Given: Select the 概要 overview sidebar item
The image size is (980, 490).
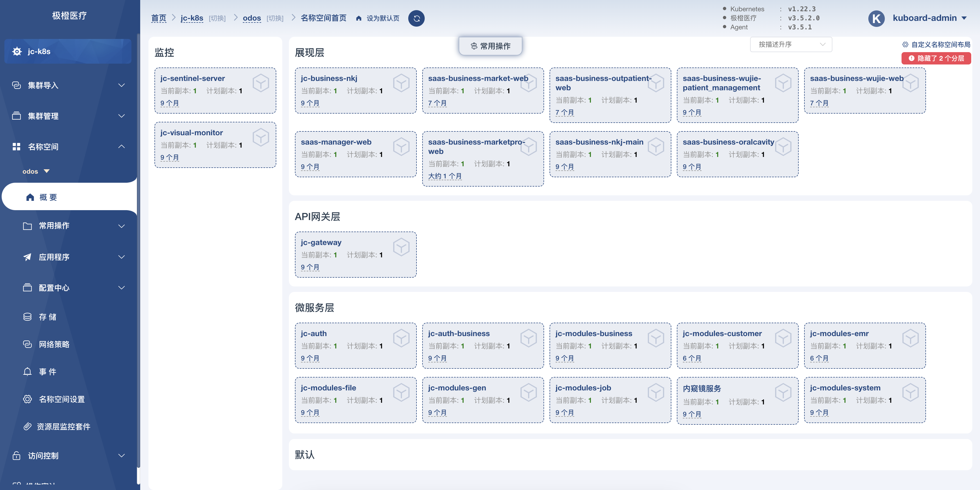Looking at the screenshot, I should [69, 197].
